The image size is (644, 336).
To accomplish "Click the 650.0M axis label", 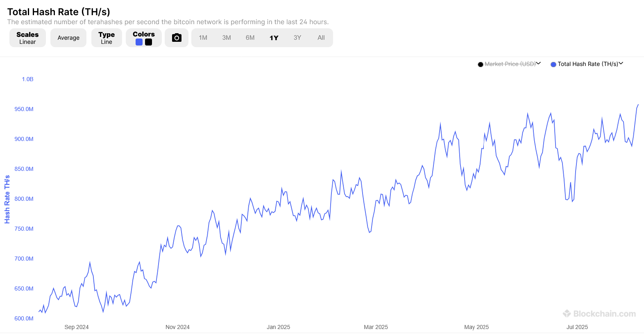I will (24, 288).
